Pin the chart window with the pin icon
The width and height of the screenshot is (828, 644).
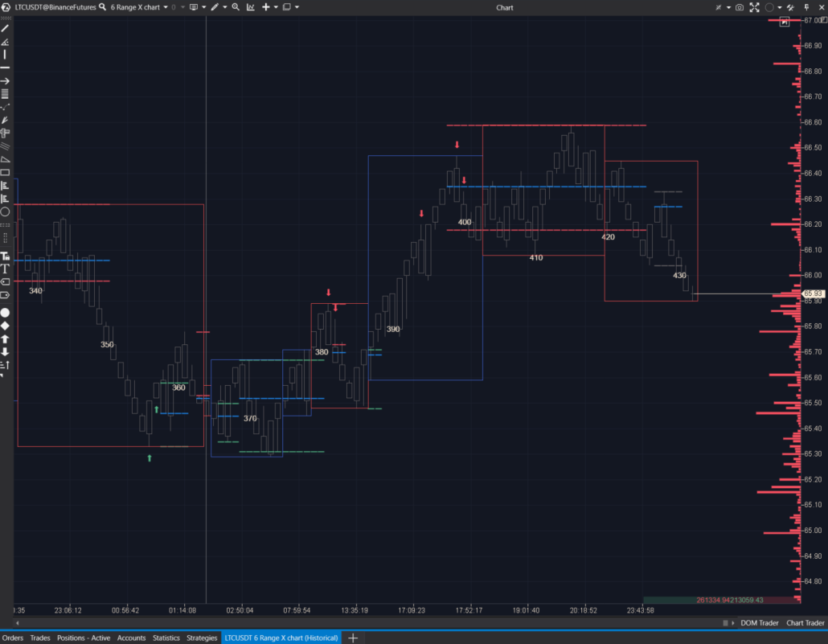(806, 7)
